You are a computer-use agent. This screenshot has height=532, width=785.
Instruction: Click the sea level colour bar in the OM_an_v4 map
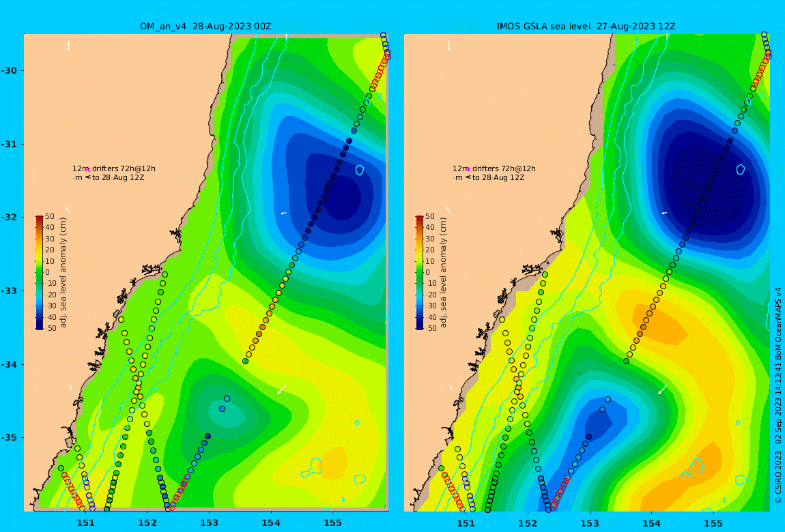[x=39, y=273]
